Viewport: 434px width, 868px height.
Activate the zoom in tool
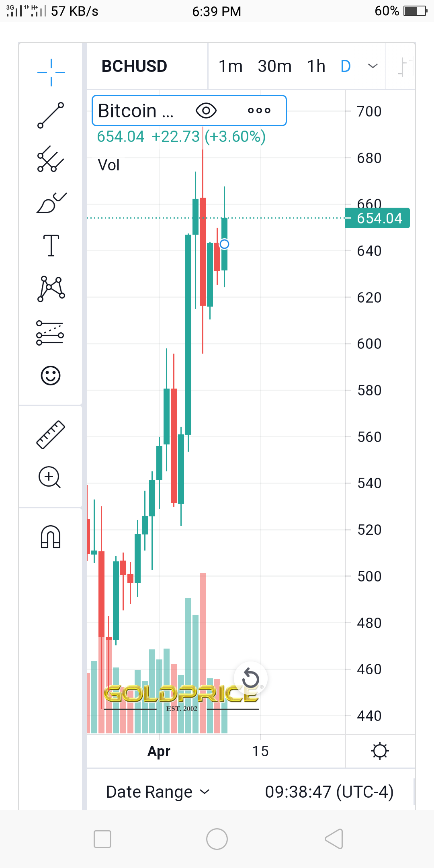tap(49, 477)
